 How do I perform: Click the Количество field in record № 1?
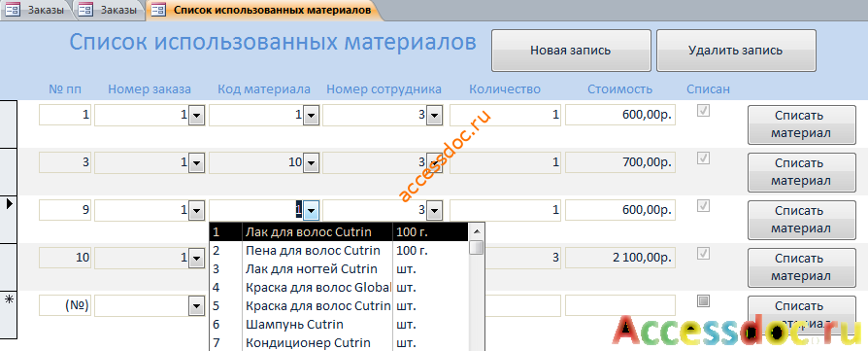[506, 116]
